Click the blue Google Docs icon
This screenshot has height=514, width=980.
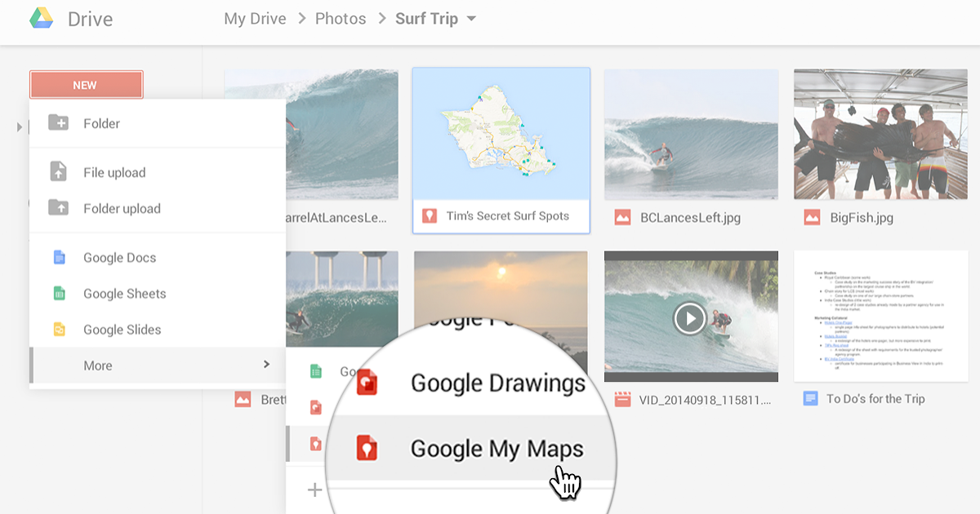coord(59,257)
